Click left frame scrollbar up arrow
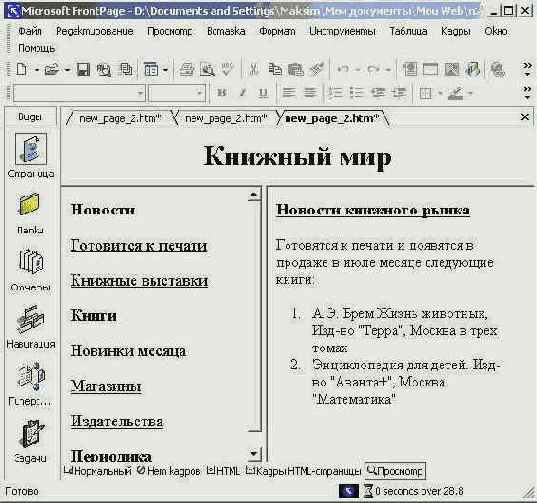 (254, 195)
